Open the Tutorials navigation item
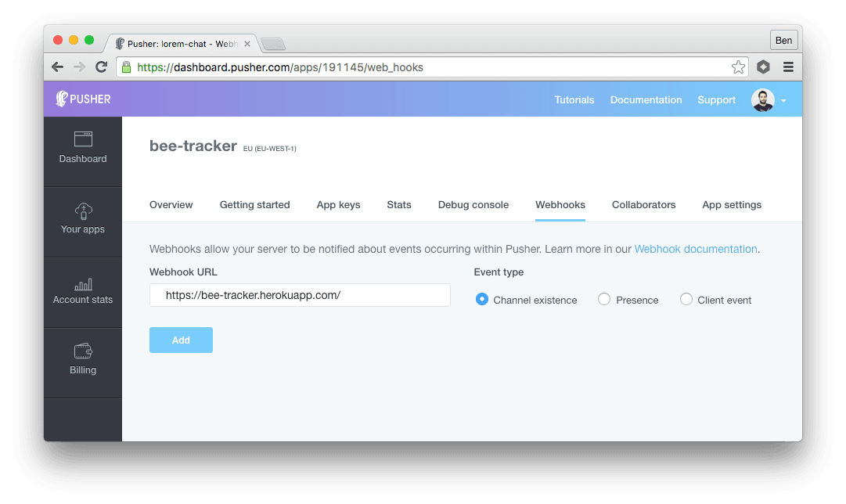Screen dimensions: 846x504 point(574,99)
